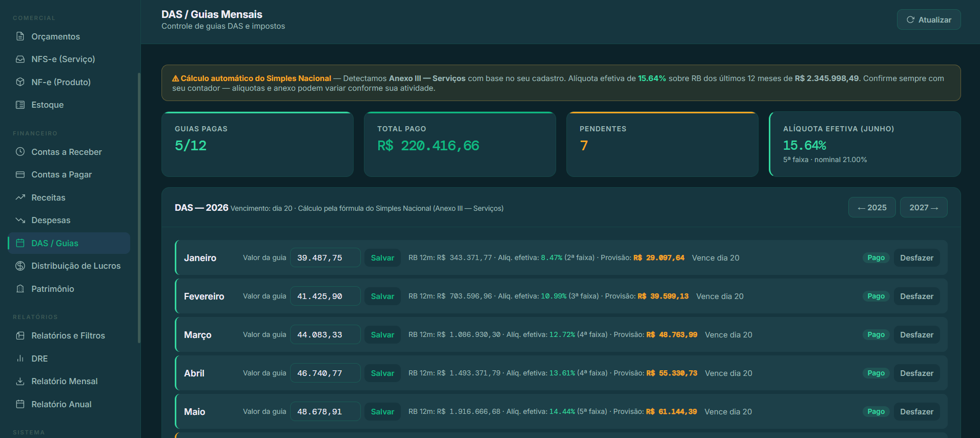Image resolution: width=980 pixels, height=438 pixels.
Task: Focus the Abril valor da guia input
Action: pos(325,373)
